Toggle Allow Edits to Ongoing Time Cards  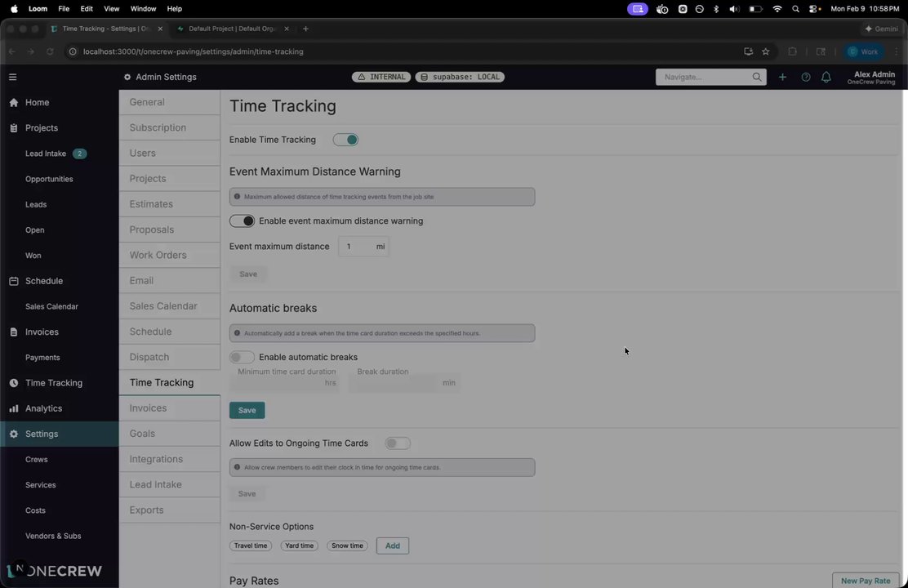point(398,443)
